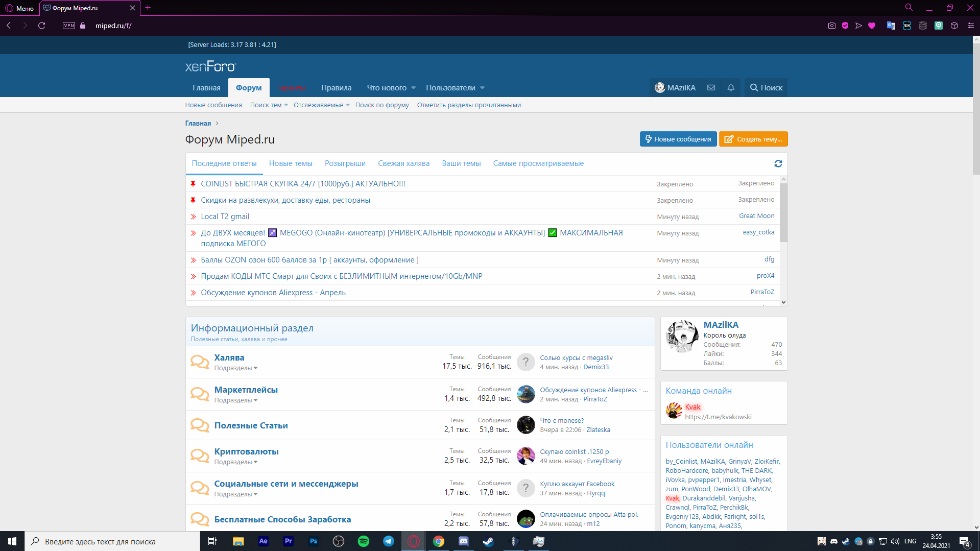Expand Подразделы under Социальные сети и мессенджеры
Image resolution: width=980 pixels, height=551 pixels.
coord(236,494)
